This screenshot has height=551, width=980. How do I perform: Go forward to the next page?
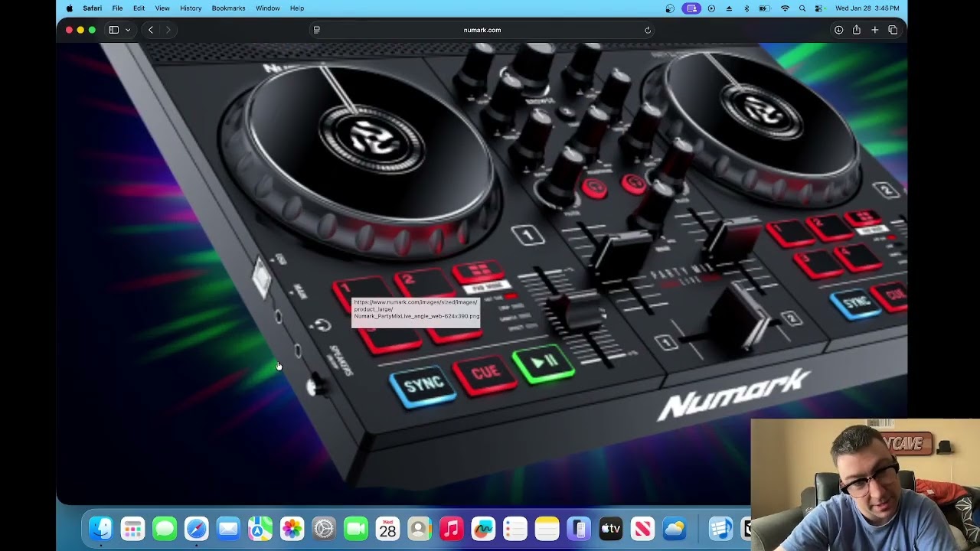[168, 30]
